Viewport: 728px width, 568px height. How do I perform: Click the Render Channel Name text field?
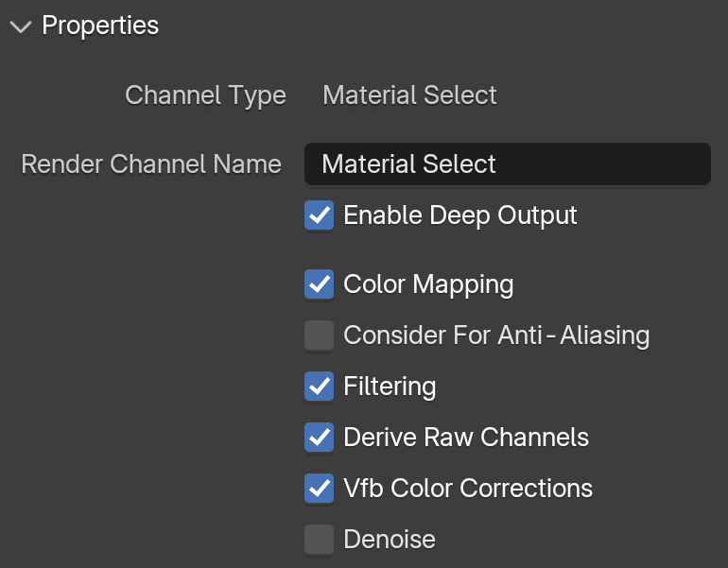point(508,164)
